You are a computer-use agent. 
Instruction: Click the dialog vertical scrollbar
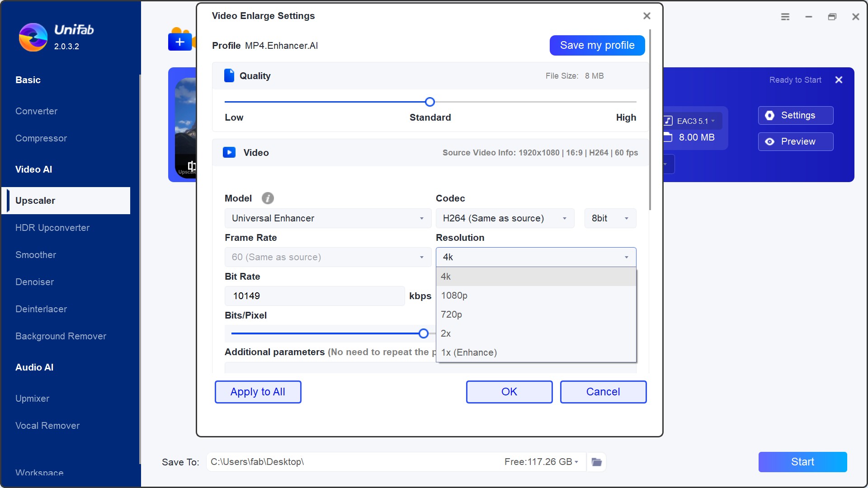point(650,120)
